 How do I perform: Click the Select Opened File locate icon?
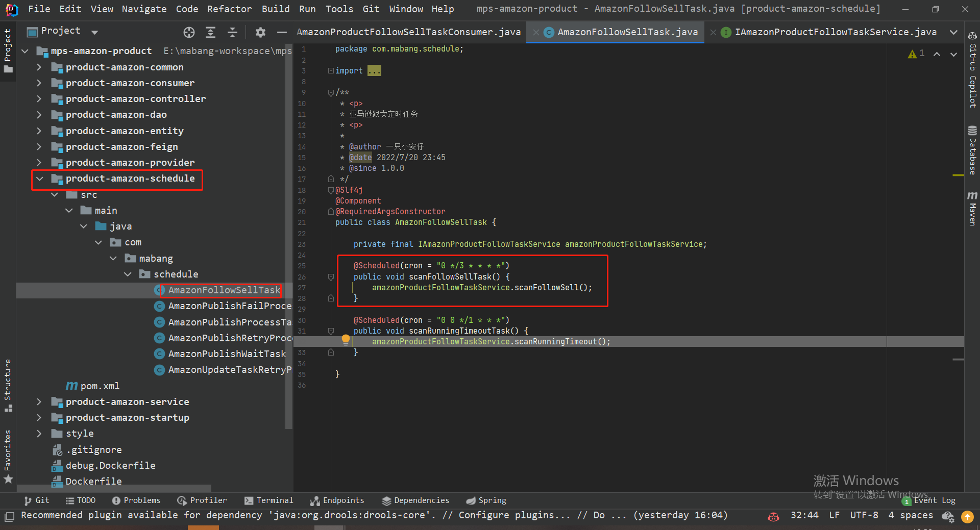pos(189,33)
